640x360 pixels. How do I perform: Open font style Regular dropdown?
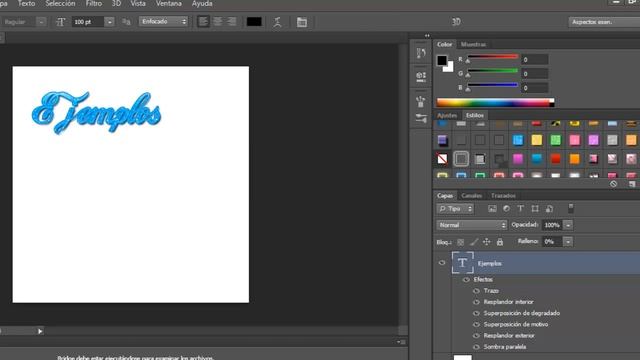point(41,22)
